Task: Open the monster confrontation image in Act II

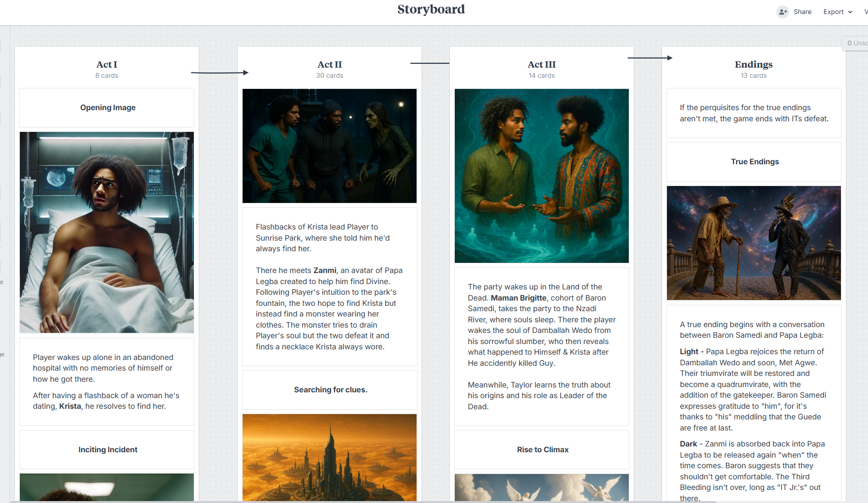Action: coord(330,146)
